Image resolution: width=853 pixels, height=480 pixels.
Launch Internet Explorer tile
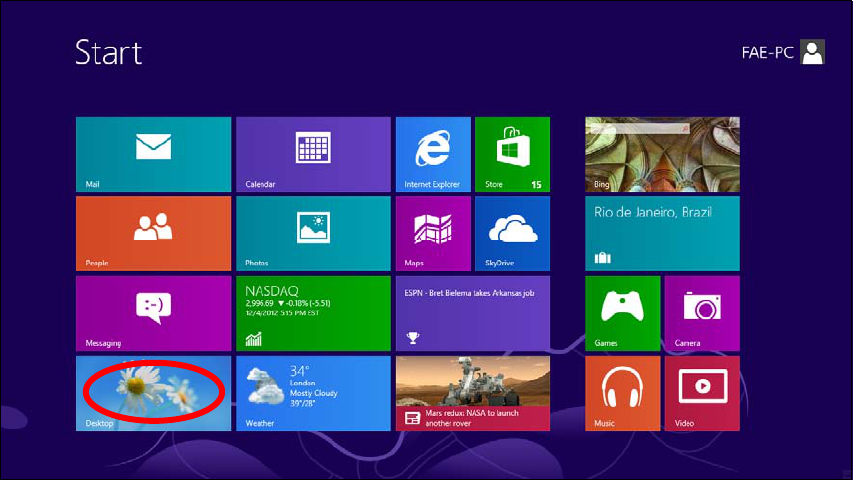click(x=433, y=155)
